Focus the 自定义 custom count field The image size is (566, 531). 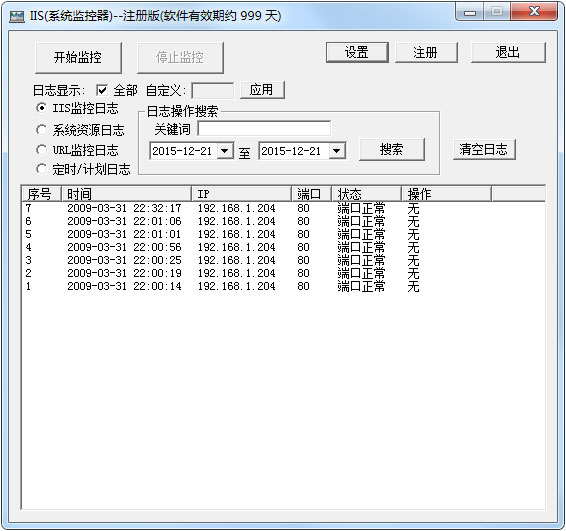click(x=213, y=90)
